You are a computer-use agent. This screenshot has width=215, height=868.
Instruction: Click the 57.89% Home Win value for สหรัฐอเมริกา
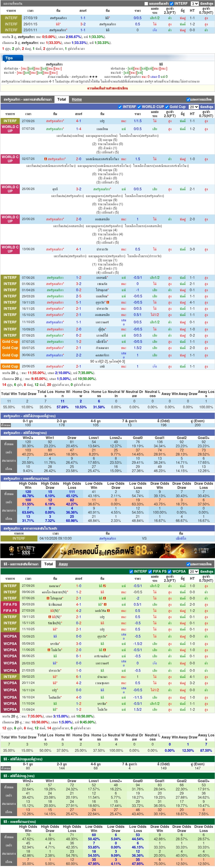pos(62,407)
